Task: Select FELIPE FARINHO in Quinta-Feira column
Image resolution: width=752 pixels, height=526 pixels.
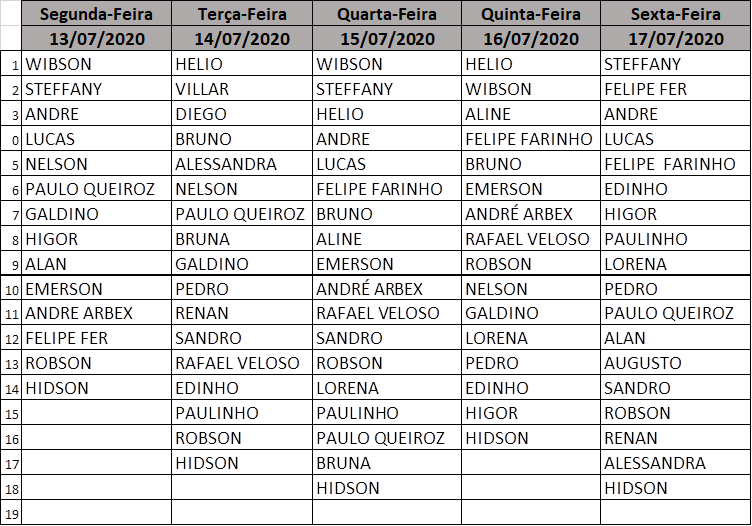Action: tap(531, 139)
